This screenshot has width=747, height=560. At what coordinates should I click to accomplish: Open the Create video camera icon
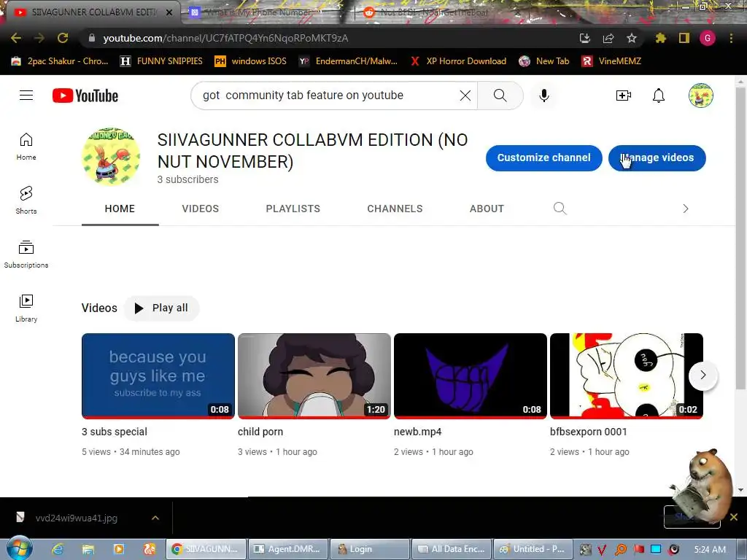point(623,96)
